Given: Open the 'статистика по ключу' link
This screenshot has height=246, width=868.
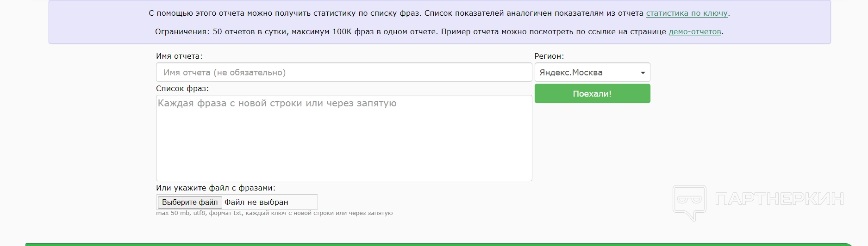Looking at the screenshot, I should 687,13.
